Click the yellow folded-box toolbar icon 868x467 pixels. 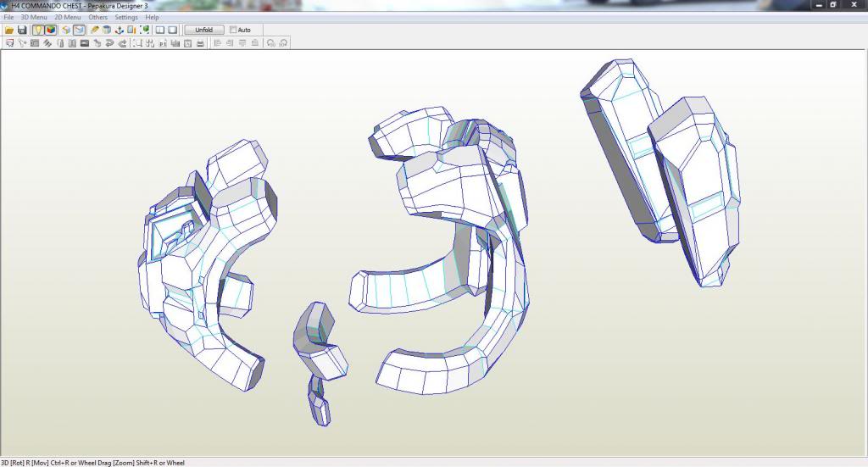point(66,30)
